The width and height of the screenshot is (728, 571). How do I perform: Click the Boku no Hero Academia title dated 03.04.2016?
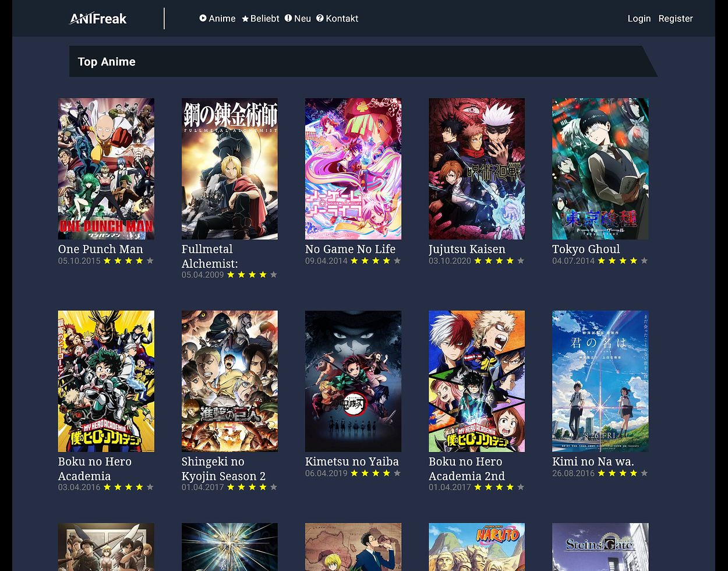pos(95,468)
